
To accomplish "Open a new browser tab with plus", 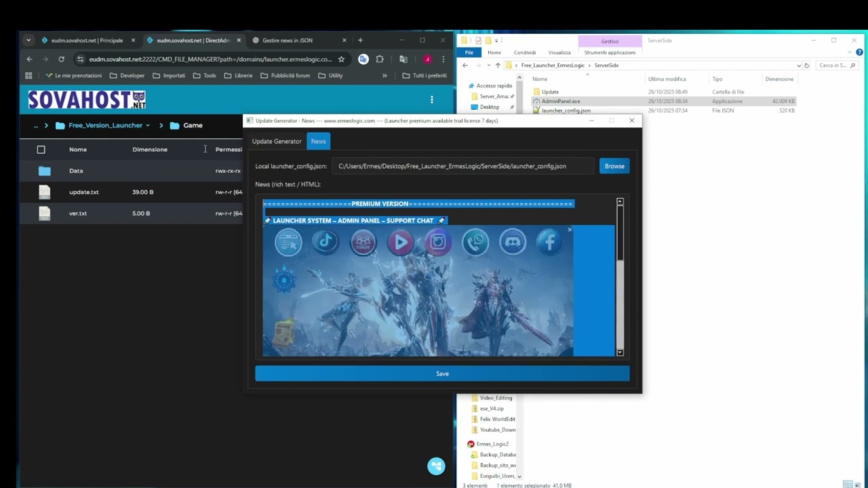I will tap(360, 40).
